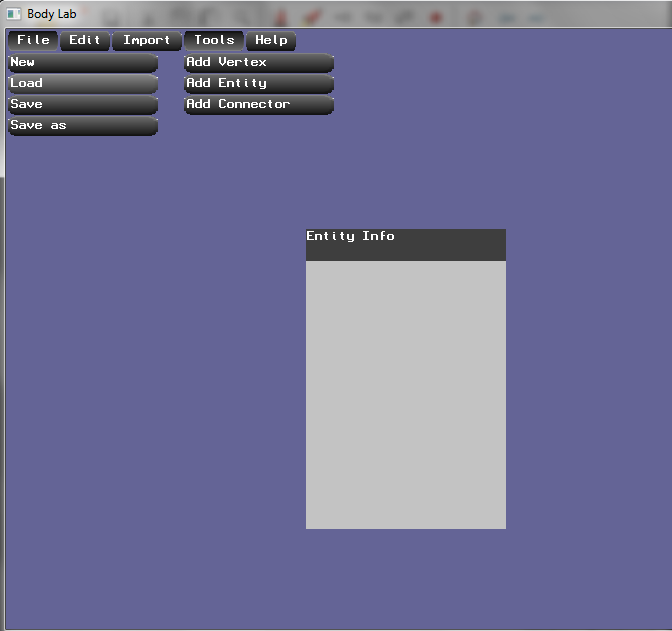
Task: Select the Add Vertex tool
Action: click(258, 63)
